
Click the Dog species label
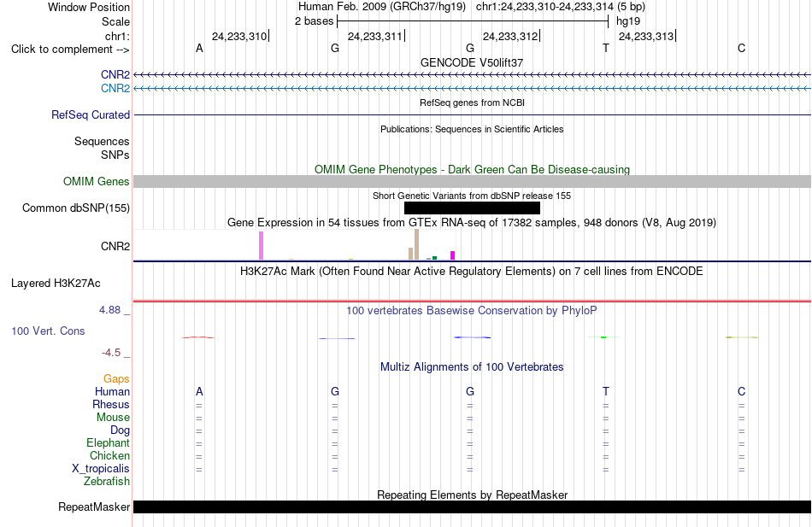[120, 430]
